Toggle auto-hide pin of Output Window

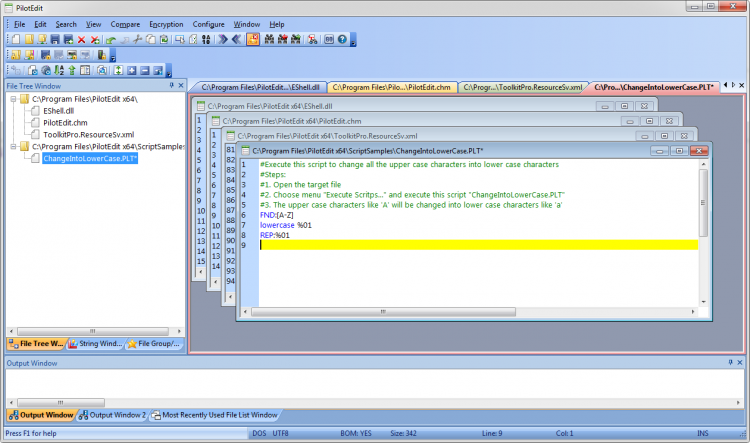click(x=730, y=362)
